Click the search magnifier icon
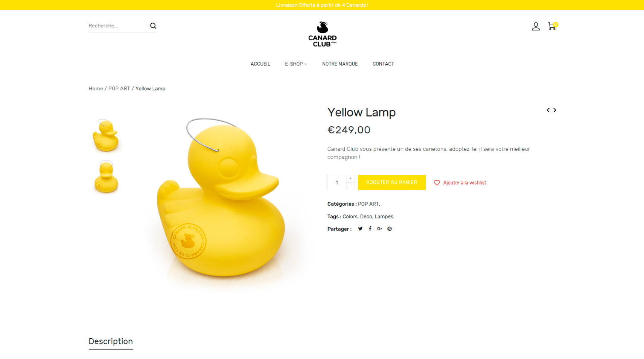Image resolution: width=644 pixels, height=359 pixels. click(153, 26)
